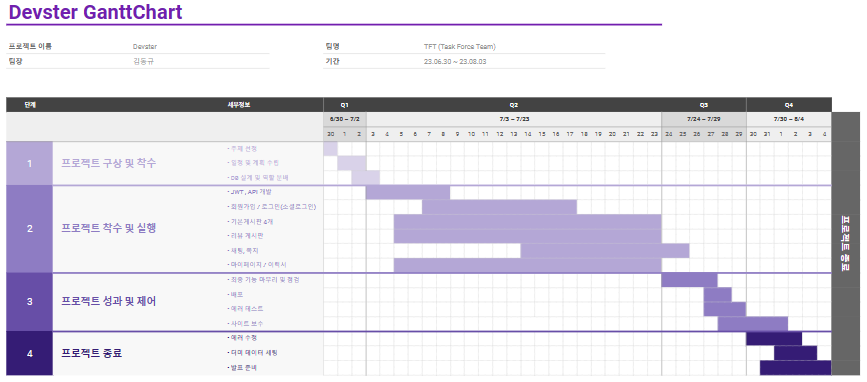The height and width of the screenshot is (382, 867).
Task: Click the period value 23.06.30 ~ 23.08.03
Action: (x=455, y=62)
